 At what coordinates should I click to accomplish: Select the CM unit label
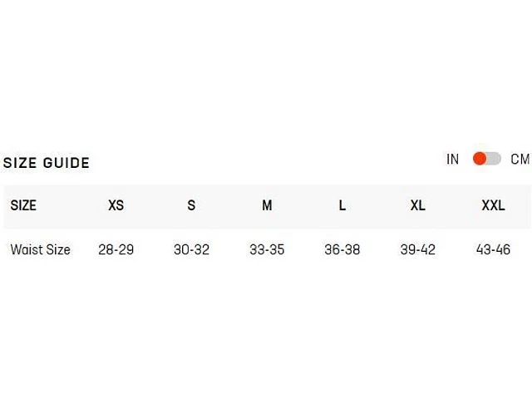pos(520,159)
